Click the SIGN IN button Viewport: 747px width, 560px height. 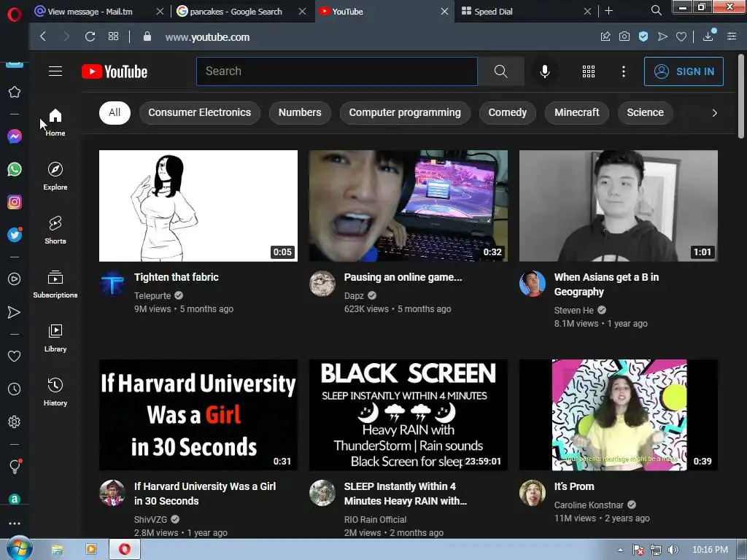[684, 71]
